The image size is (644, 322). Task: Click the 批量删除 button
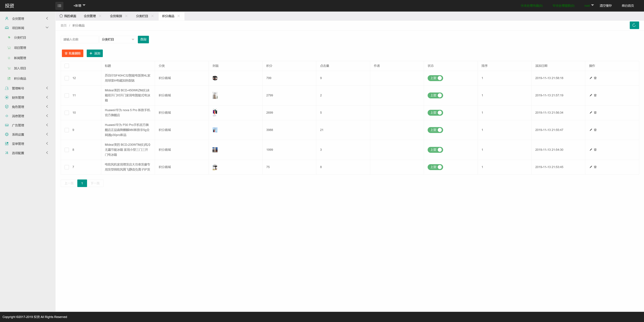point(72,53)
